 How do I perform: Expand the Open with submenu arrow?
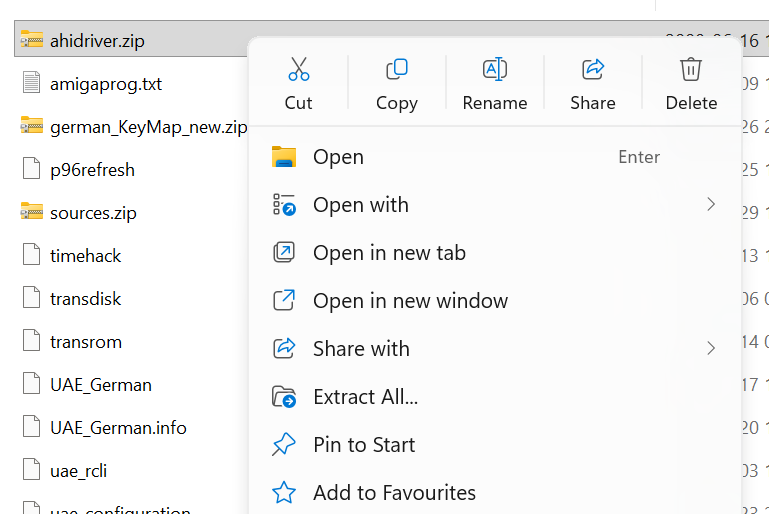(x=711, y=205)
